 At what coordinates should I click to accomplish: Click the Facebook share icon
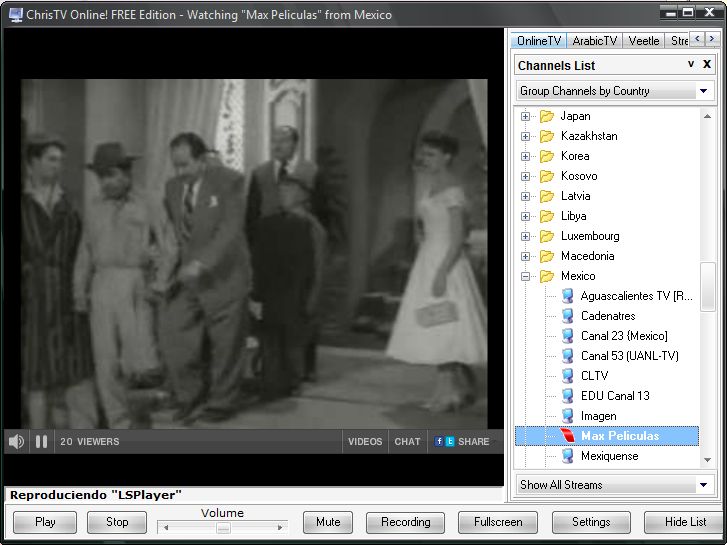[439, 441]
